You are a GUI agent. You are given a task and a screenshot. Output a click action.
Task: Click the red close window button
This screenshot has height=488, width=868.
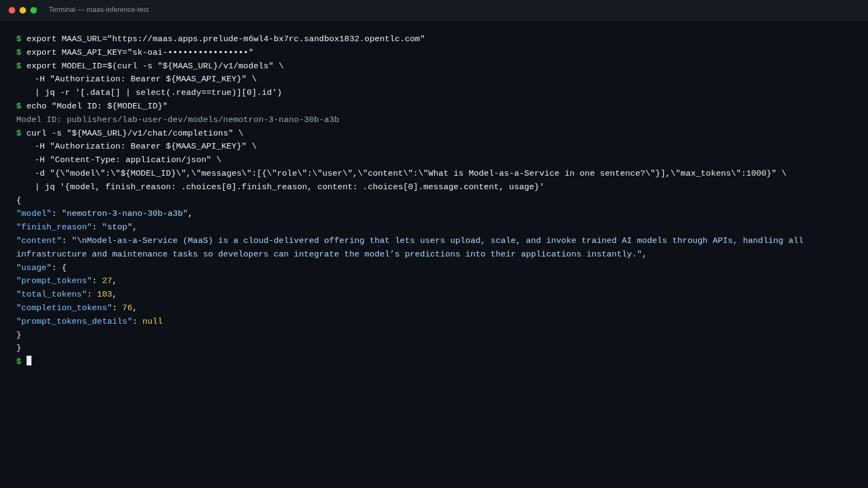point(12,10)
